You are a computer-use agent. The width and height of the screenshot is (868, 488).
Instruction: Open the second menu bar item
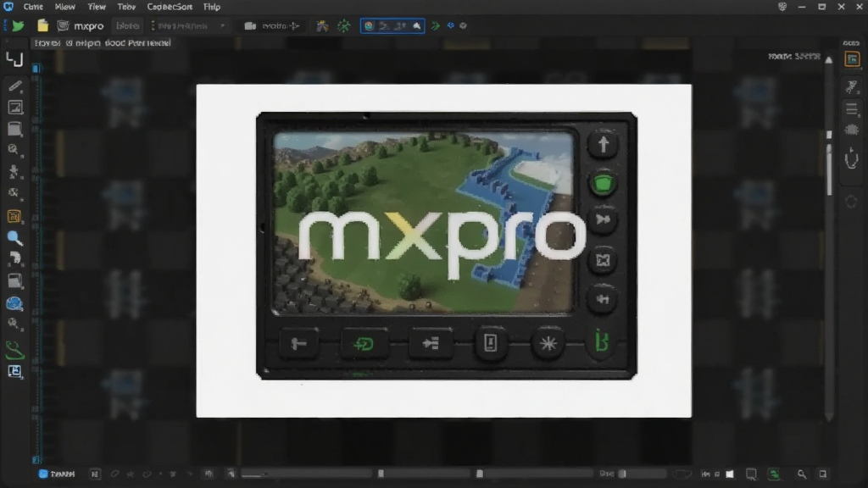(x=64, y=7)
